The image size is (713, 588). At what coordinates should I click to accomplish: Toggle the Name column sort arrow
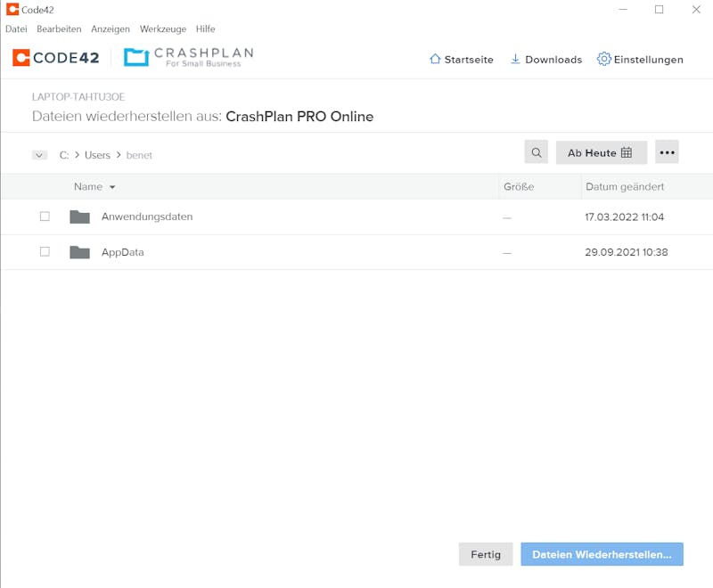click(x=112, y=187)
